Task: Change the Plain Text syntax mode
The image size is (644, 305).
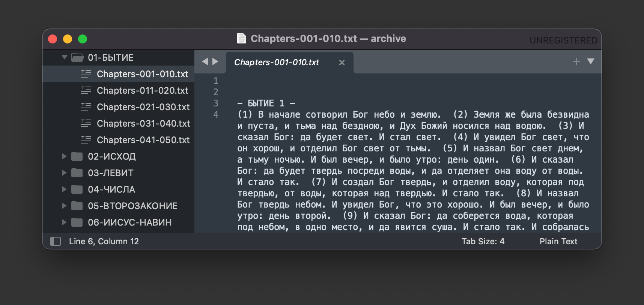Action: 558,241
